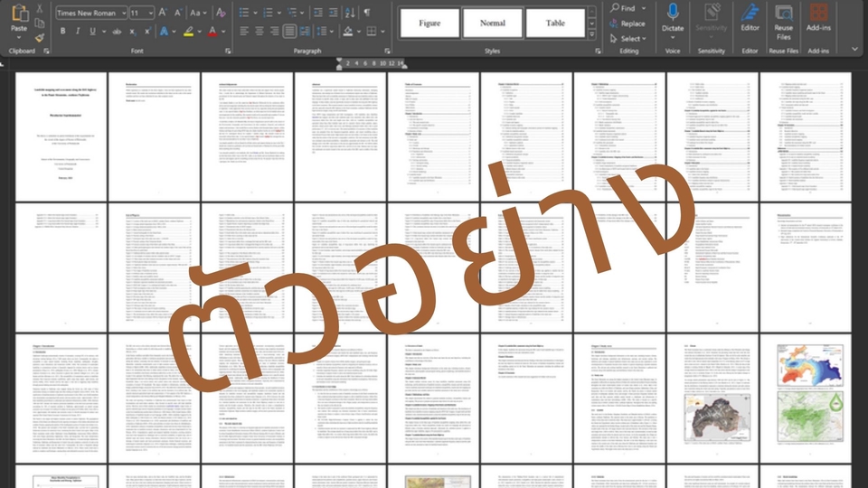Apply yellow text highlight color
The image size is (868, 488).
point(189,32)
